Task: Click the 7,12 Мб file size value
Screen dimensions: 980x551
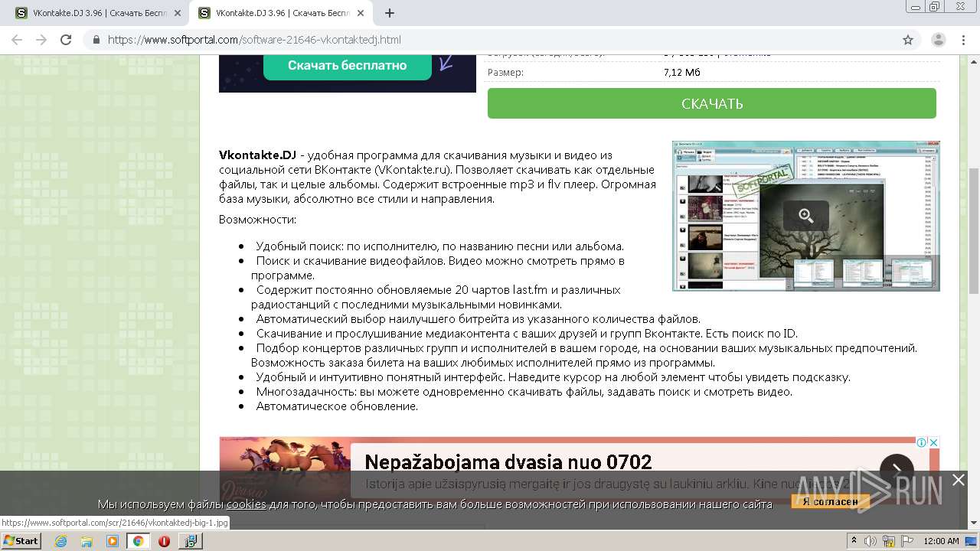Action: coord(681,73)
